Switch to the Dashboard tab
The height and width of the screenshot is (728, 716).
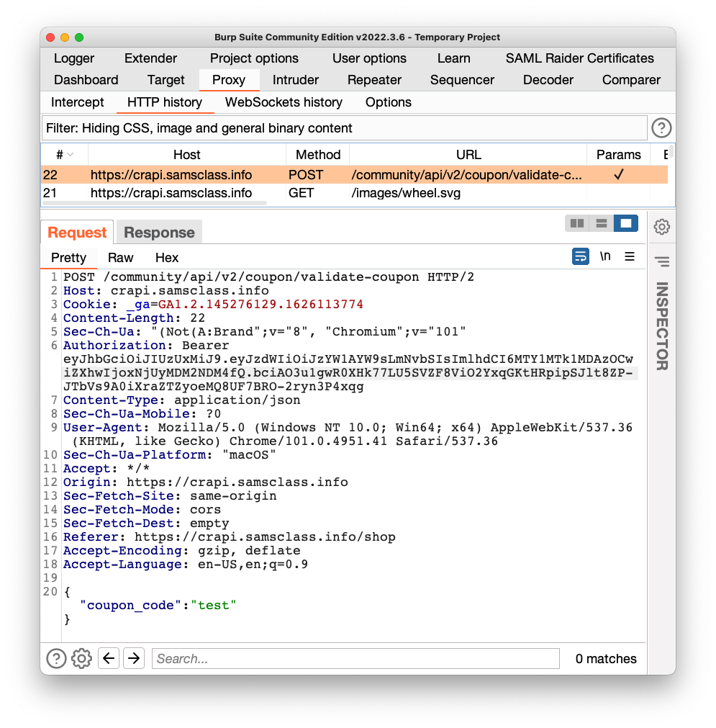[x=86, y=80]
